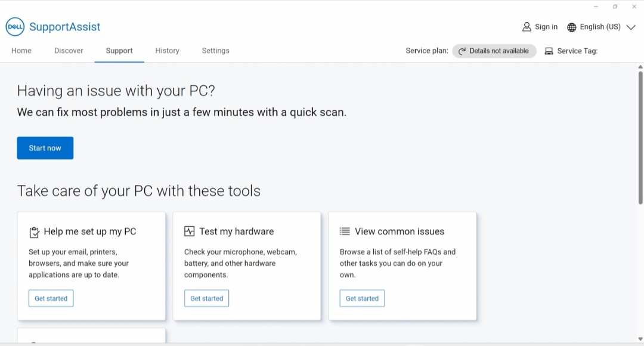Click the Sign in link
Screen dimensions: 644x346
pyautogui.click(x=546, y=27)
